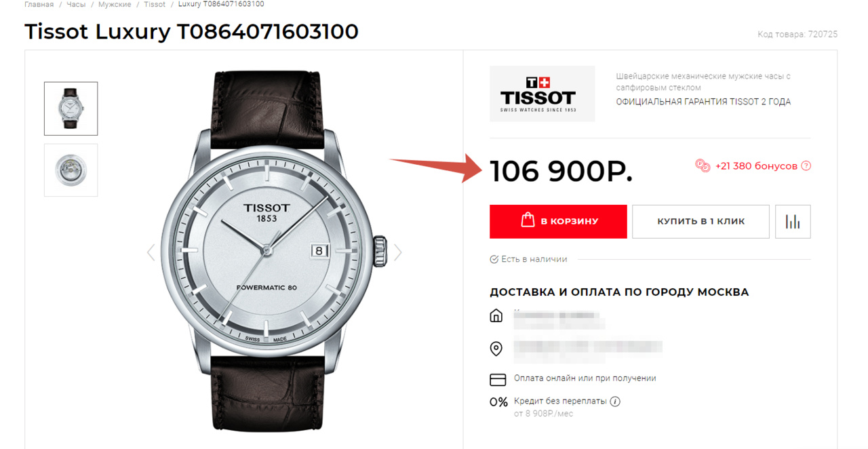Viewport: 868px width, 449px height.
Task: Select the caseback watch thumbnail
Action: [x=71, y=170]
